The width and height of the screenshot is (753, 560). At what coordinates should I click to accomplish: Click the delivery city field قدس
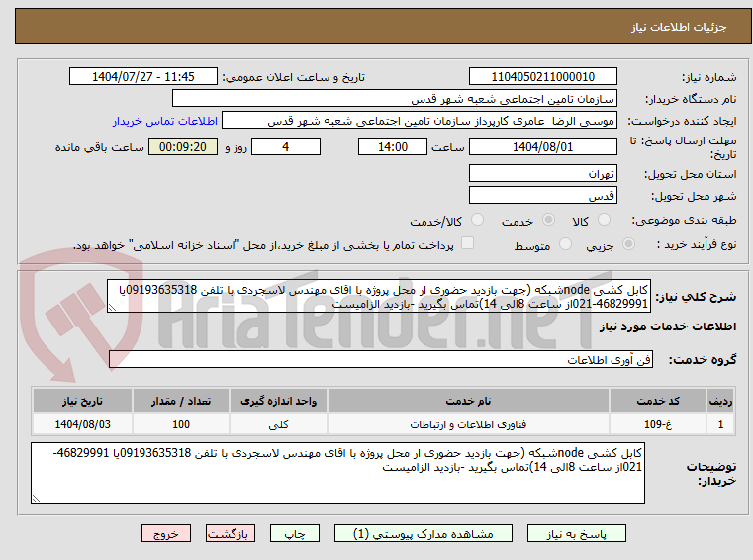pos(542,196)
